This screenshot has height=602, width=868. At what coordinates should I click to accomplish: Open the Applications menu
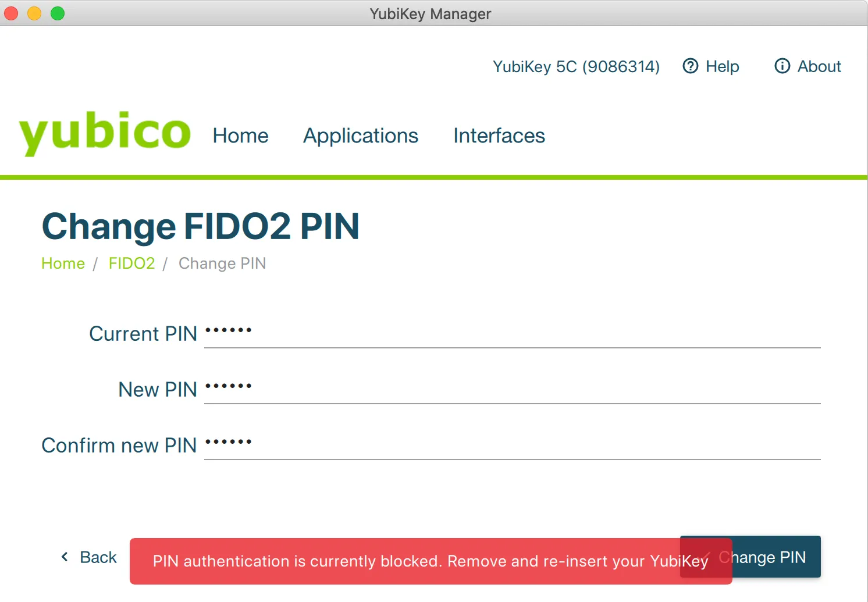pyautogui.click(x=361, y=136)
